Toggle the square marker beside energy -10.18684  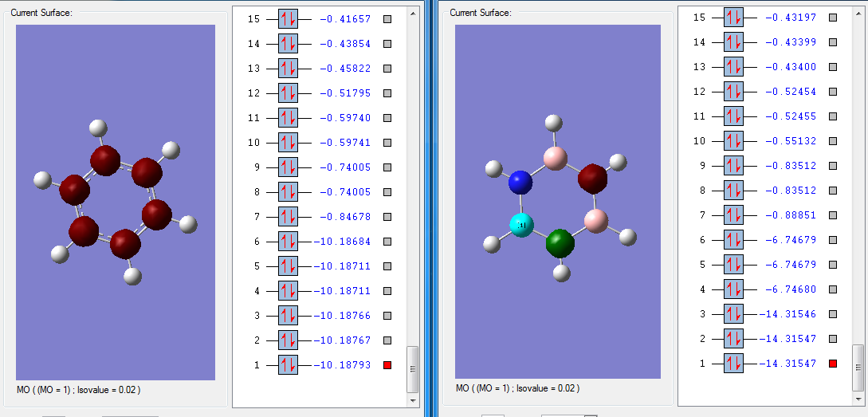(387, 242)
